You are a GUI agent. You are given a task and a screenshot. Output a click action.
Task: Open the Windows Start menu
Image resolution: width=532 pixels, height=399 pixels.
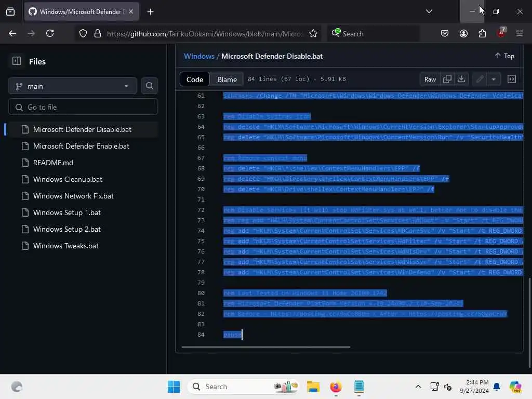click(174, 387)
